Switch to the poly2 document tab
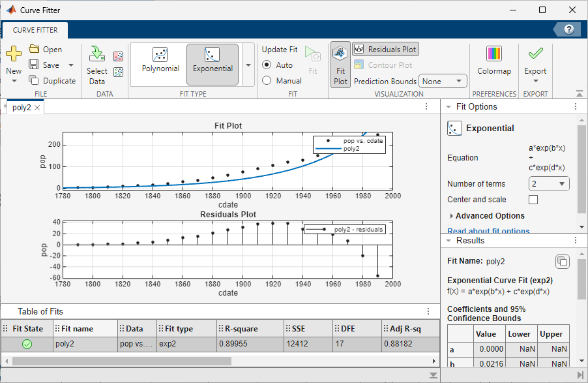The height and width of the screenshot is (383, 588). click(22, 108)
